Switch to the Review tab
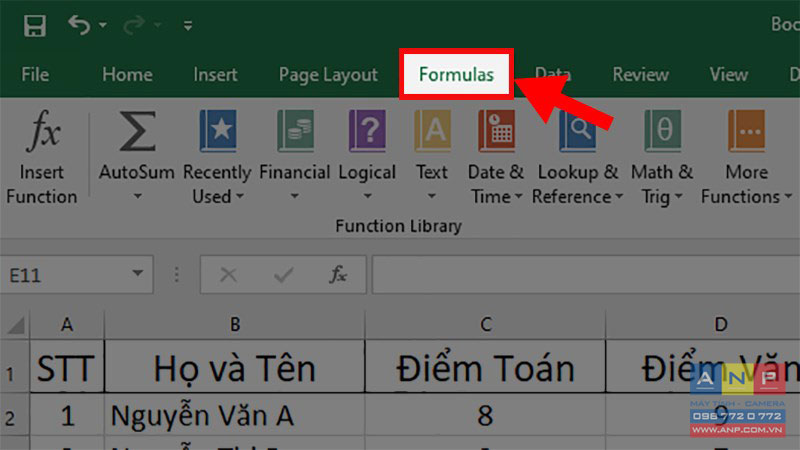The width and height of the screenshot is (800, 450). 640,74
